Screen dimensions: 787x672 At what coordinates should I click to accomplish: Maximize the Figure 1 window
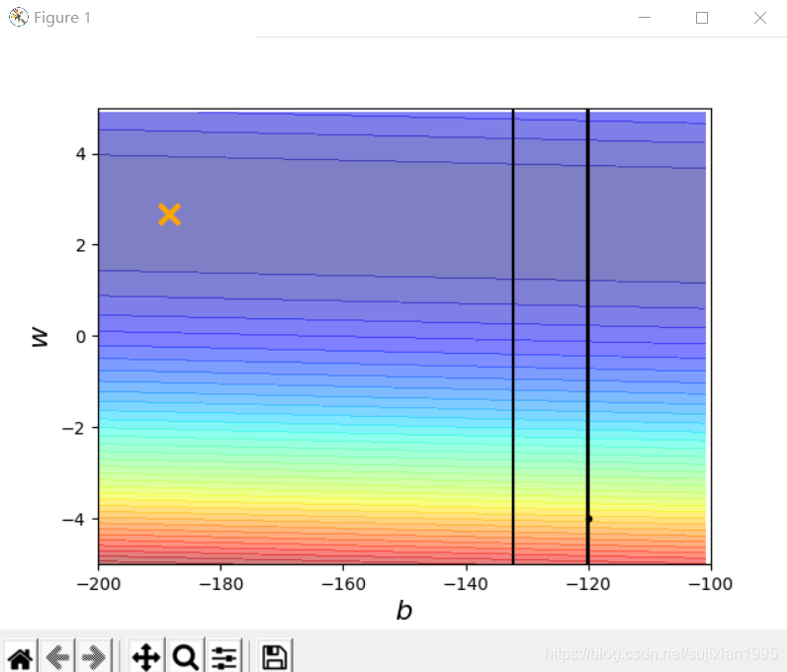pyautogui.click(x=702, y=18)
